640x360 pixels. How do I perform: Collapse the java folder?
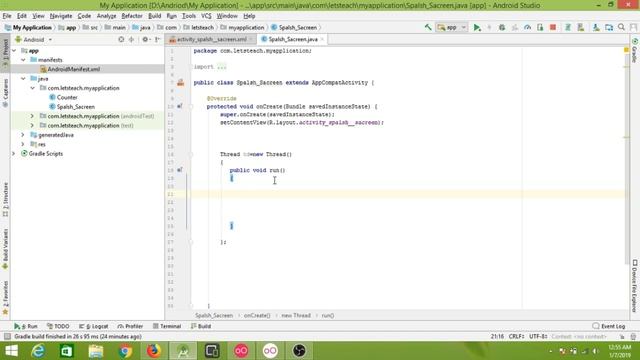tap(23, 79)
